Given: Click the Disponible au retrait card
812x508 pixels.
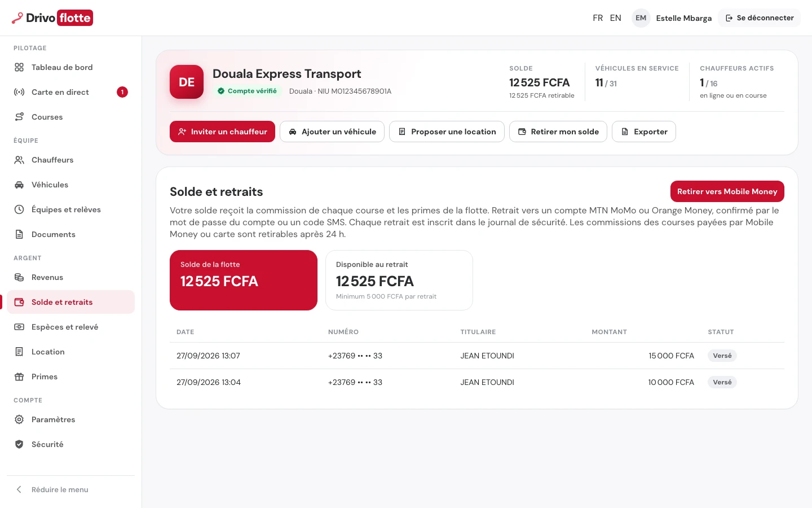Looking at the screenshot, I should click(x=399, y=280).
